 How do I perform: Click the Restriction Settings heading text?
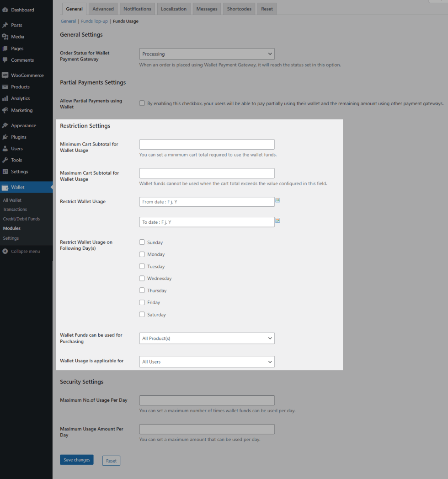click(85, 126)
